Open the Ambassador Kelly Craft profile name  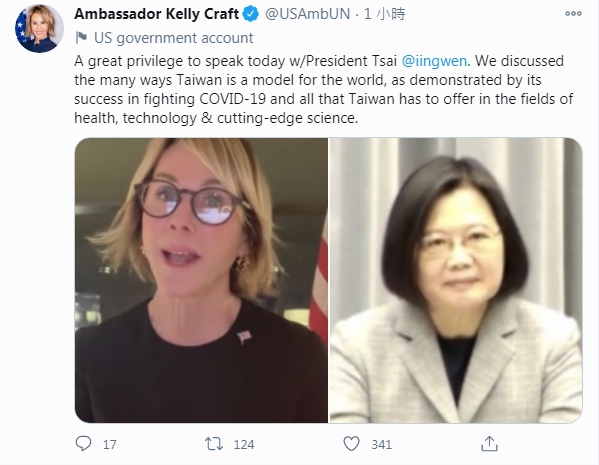point(157,14)
